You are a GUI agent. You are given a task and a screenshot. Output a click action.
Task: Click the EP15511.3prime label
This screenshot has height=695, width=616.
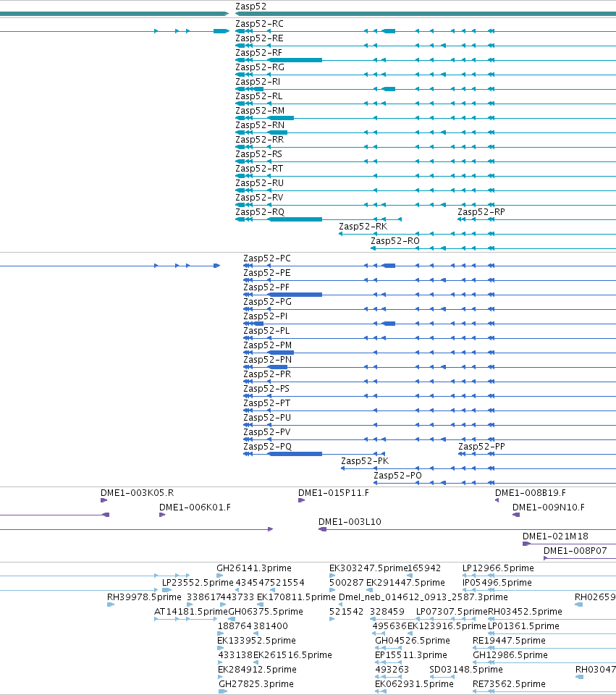pos(411,655)
